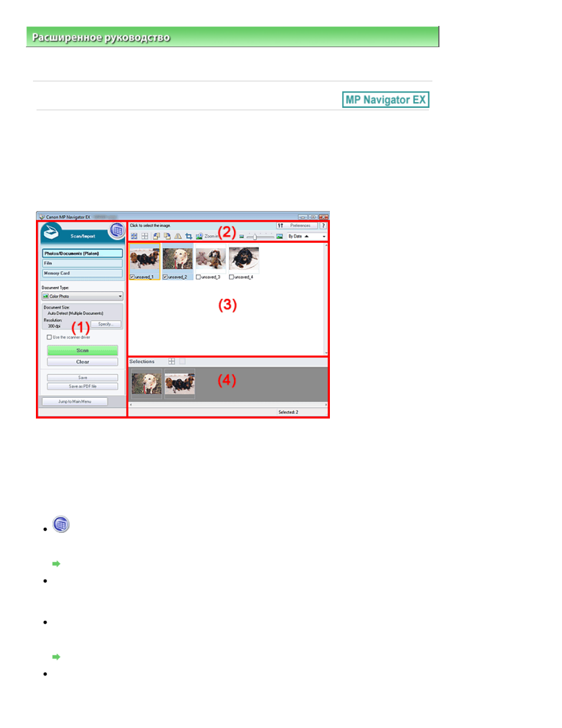562x728 pixels.
Task: Check the unsaved_3 checkbox
Action: pyautogui.click(x=198, y=276)
